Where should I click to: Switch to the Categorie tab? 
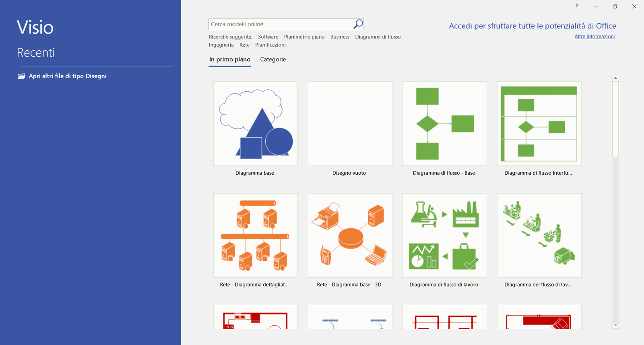click(273, 60)
